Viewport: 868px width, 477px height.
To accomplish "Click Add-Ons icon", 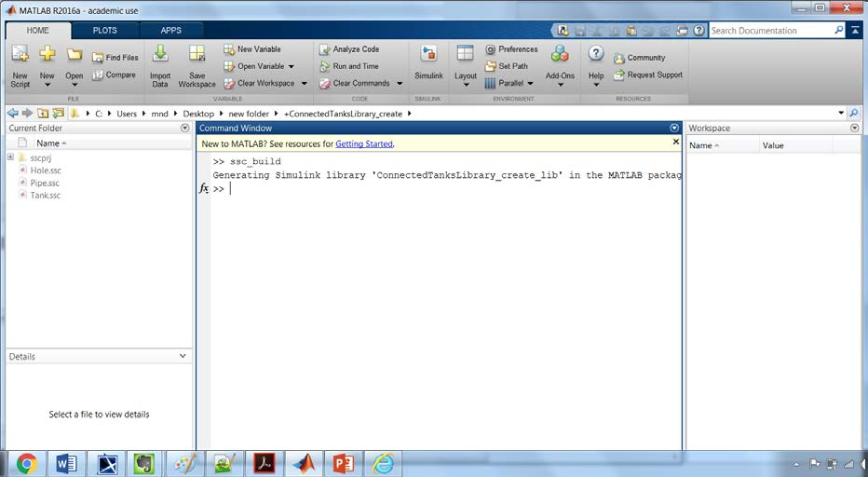I will pyautogui.click(x=560, y=54).
